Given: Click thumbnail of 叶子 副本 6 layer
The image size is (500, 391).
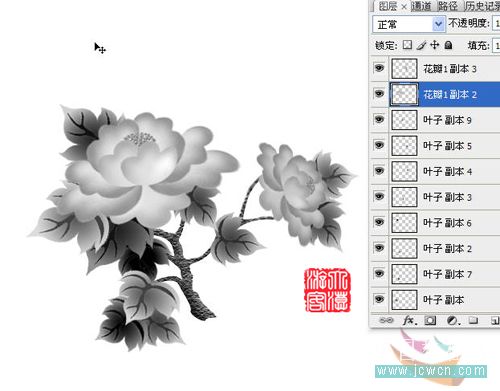Looking at the screenshot, I should (x=404, y=223).
